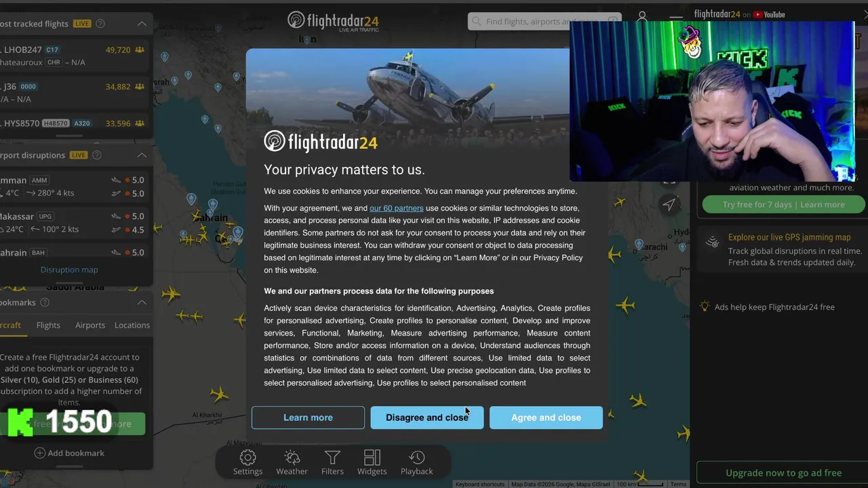Screen dimensions: 868x488
Task: Switch to the Airports bookmarks tab
Action: pos(90,325)
